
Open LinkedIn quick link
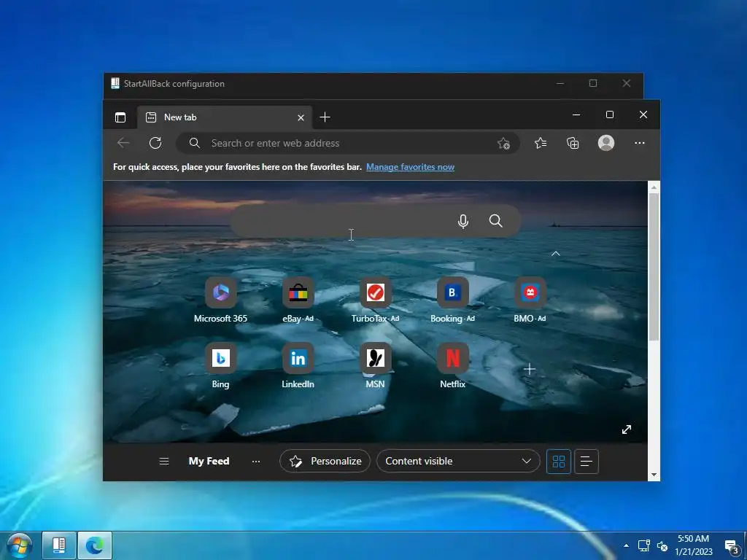(298, 366)
